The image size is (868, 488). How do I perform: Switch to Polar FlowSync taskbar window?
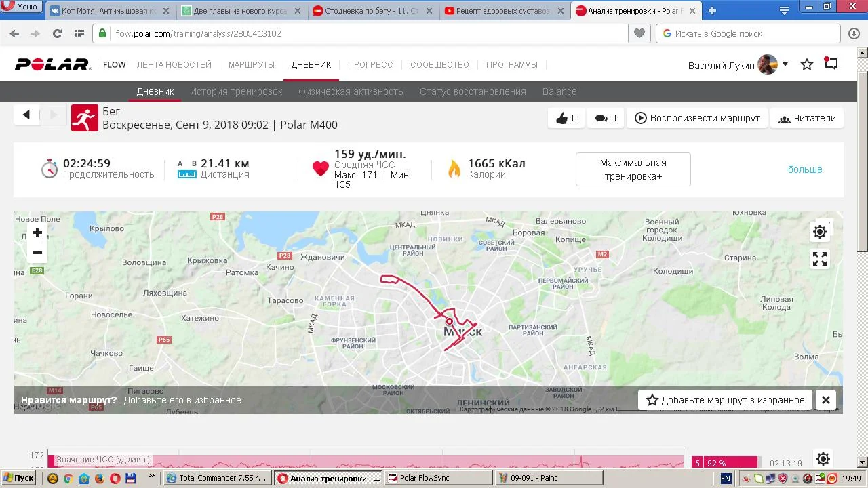pos(438,478)
